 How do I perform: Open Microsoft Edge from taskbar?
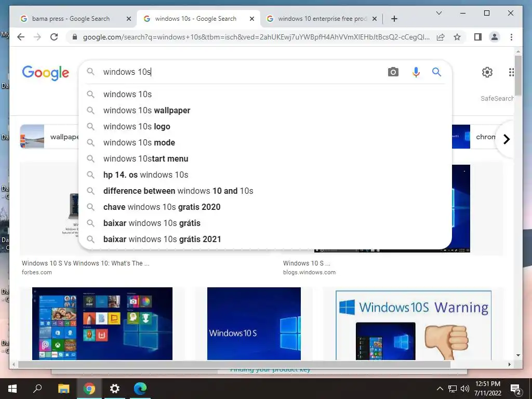tap(140, 389)
